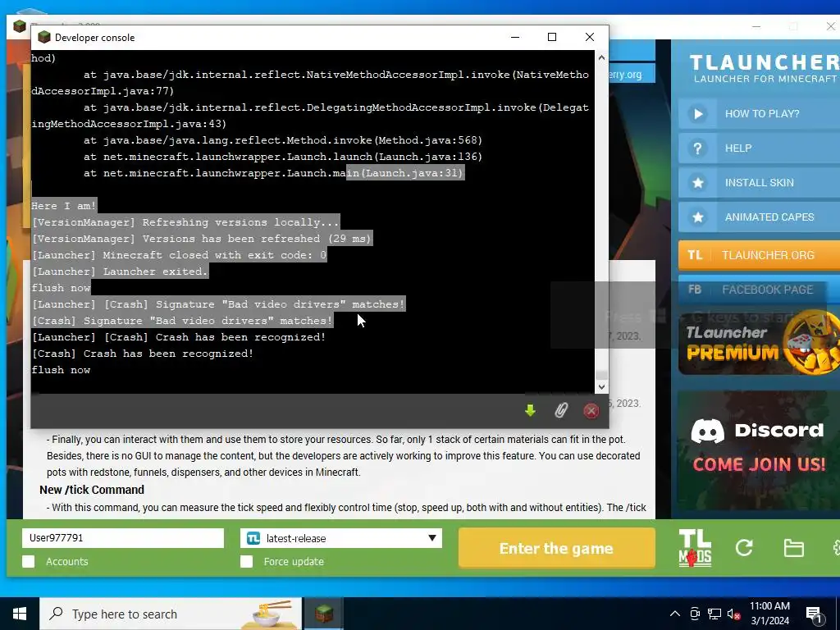
Task: Click the "Here I am!" console line
Action: [x=64, y=206]
